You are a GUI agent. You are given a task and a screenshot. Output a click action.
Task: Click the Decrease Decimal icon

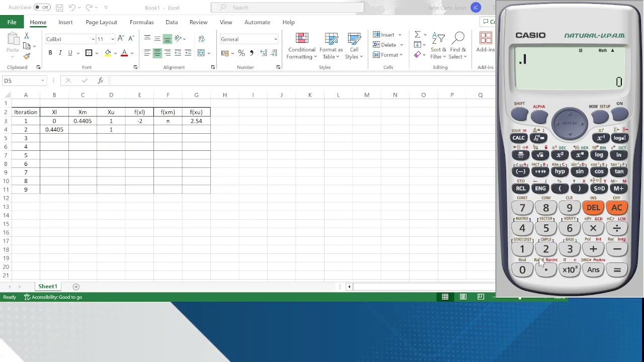274,53
